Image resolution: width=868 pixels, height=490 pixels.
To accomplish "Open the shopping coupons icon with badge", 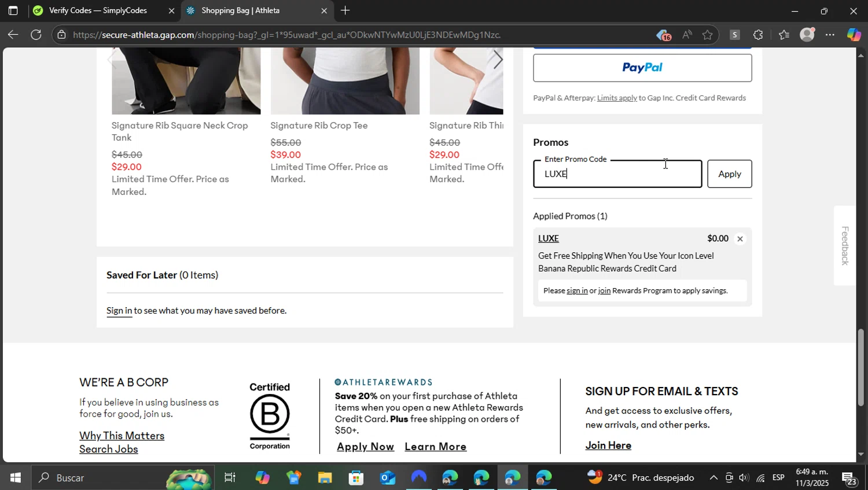I will coord(664,35).
